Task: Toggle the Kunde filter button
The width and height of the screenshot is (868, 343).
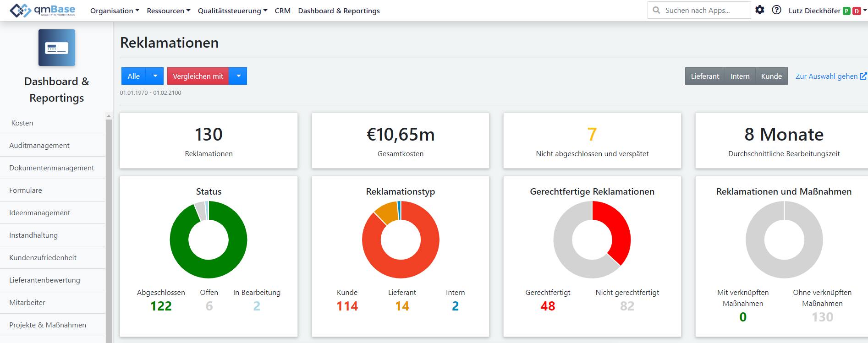Action: (x=771, y=76)
